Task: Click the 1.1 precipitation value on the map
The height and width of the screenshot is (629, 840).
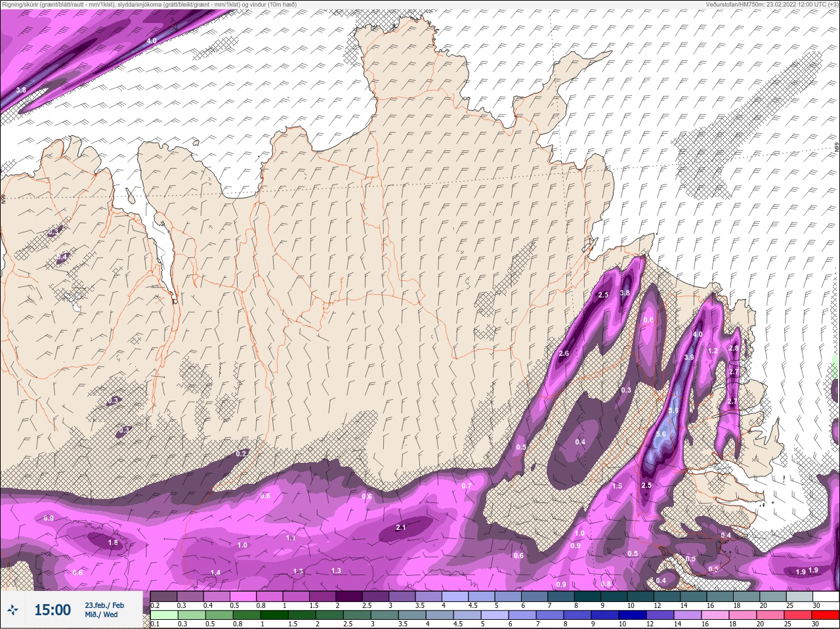Action: [x=291, y=538]
